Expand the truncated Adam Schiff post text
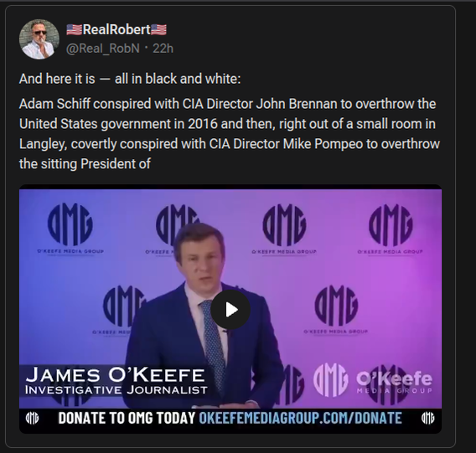The width and height of the screenshot is (476, 453). (229, 134)
